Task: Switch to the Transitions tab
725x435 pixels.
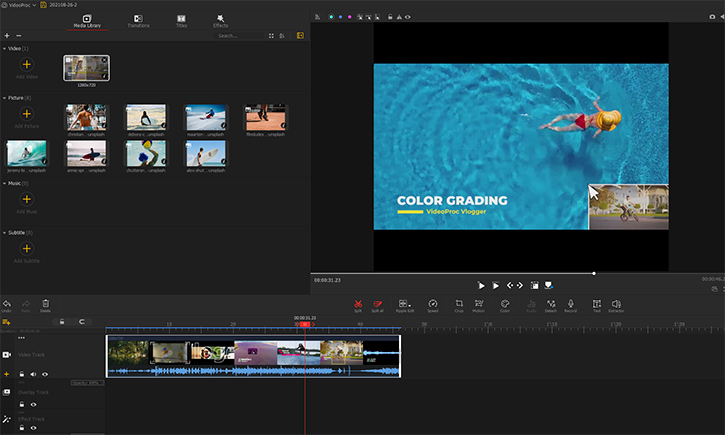Action: [x=139, y=20]
